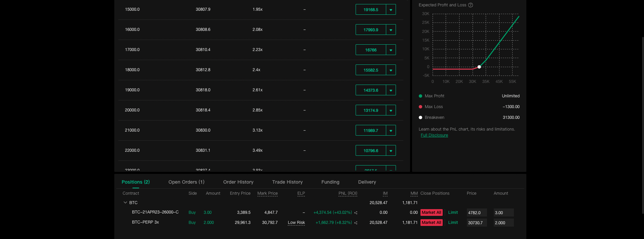644x239 pixels.
Task: Open the Expected Profit and Loss help icon
Action: coord(471,5)
